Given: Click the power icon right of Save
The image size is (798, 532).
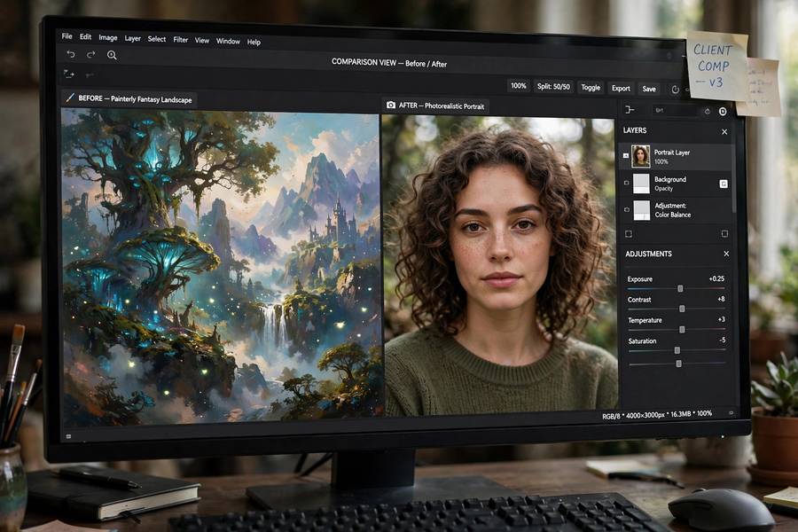Looking at the screenshot, I should tap(675, 90).
